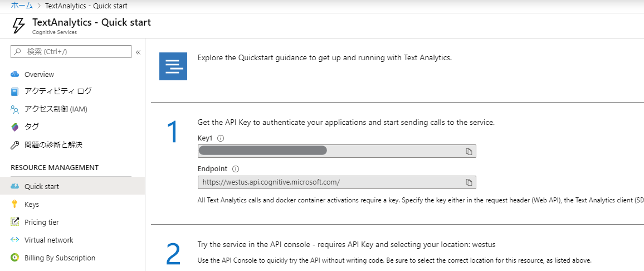Select the タグ menu item
This screenshot has width=644, height=271.
click(32, 127)
